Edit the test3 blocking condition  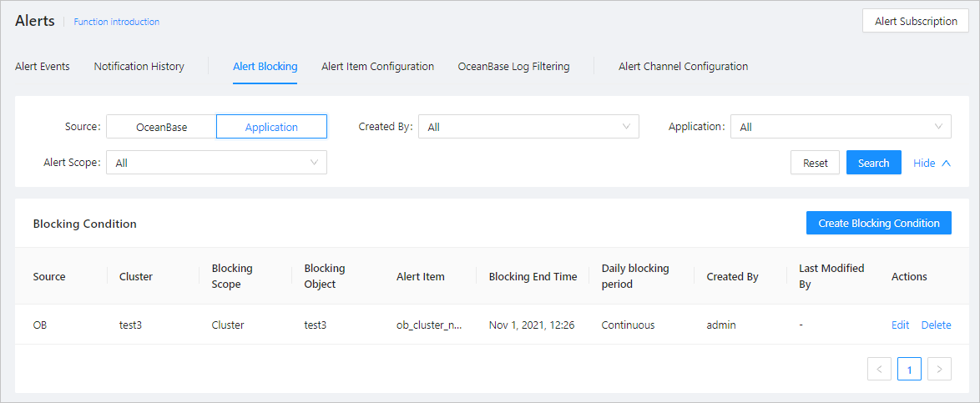(900, 325)
